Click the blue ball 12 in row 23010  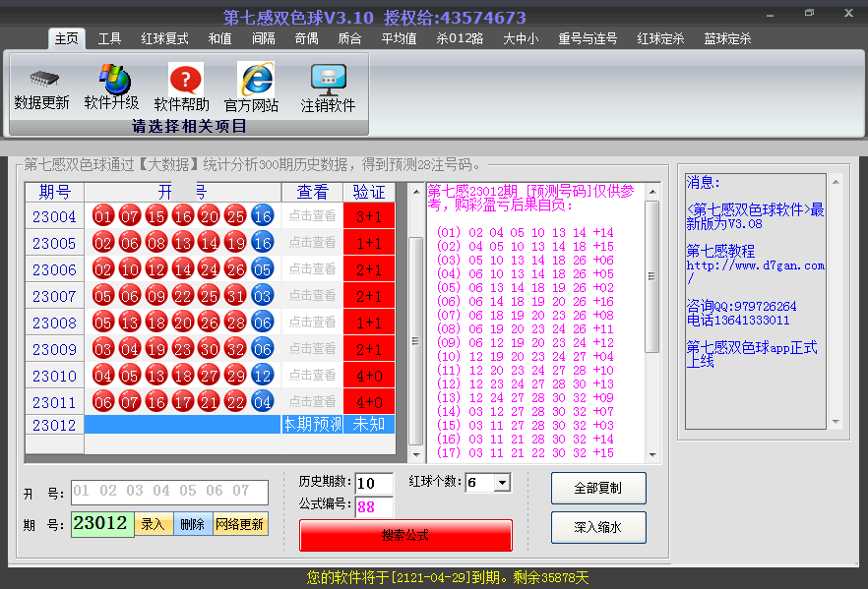click(x=263, y=376)
